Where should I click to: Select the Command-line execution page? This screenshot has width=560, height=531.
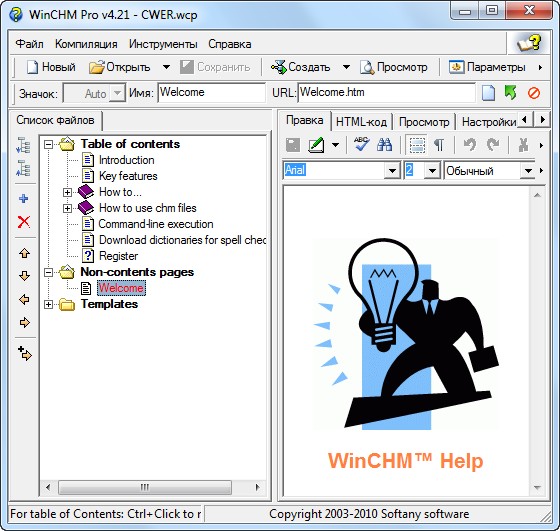(x=156, y=224)
